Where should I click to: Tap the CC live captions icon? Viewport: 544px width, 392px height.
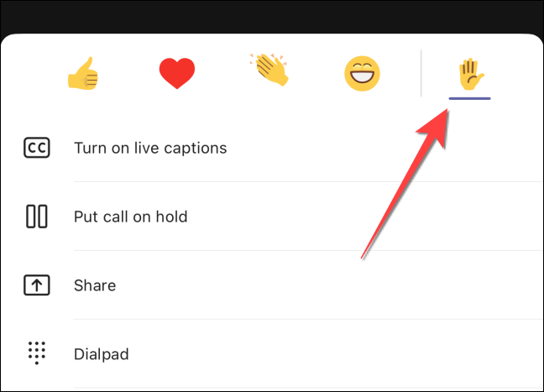click(x=37, y=148)
